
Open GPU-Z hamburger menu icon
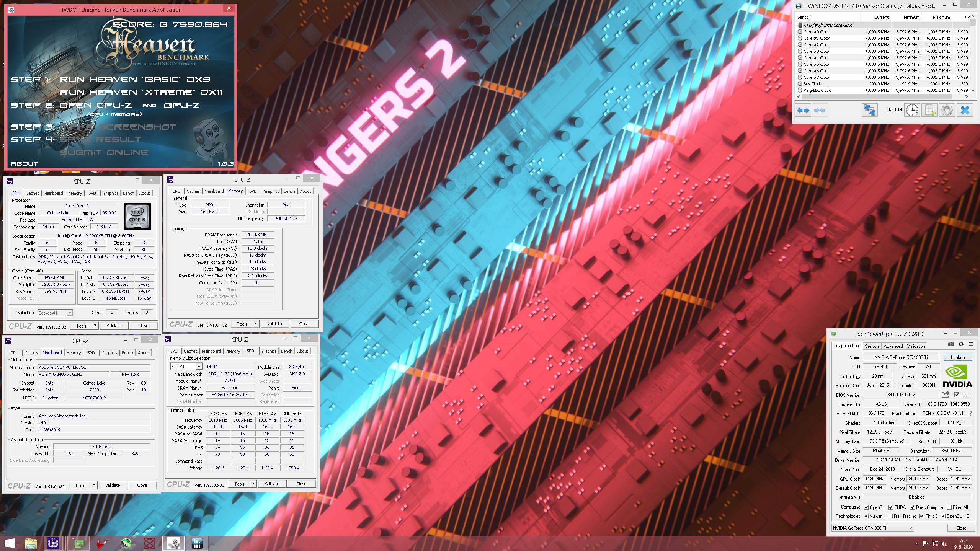[x=971, y=344]
